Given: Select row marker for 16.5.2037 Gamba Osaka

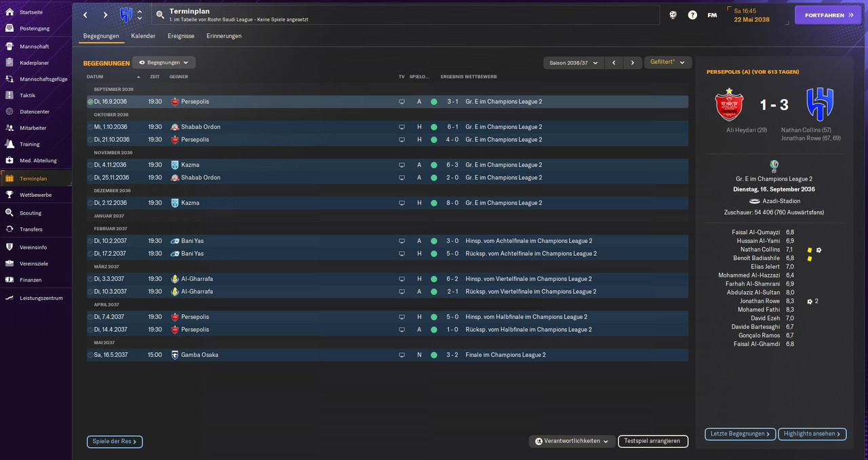Looking at the screenshot, I should pos(90,355).
